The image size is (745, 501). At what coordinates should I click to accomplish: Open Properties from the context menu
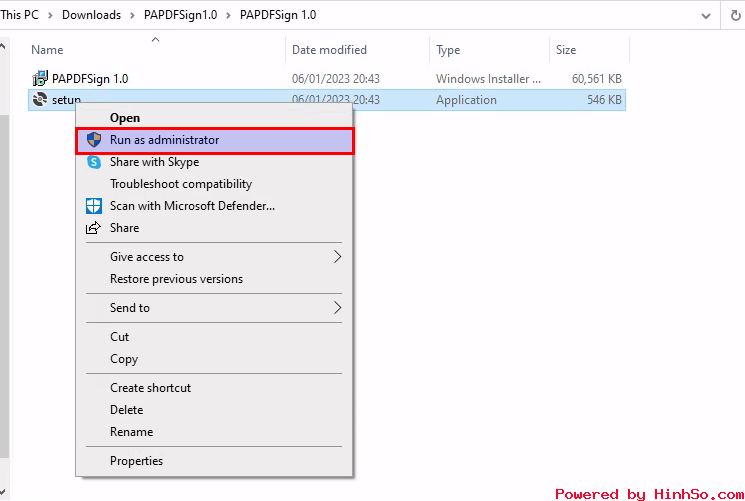214,461
